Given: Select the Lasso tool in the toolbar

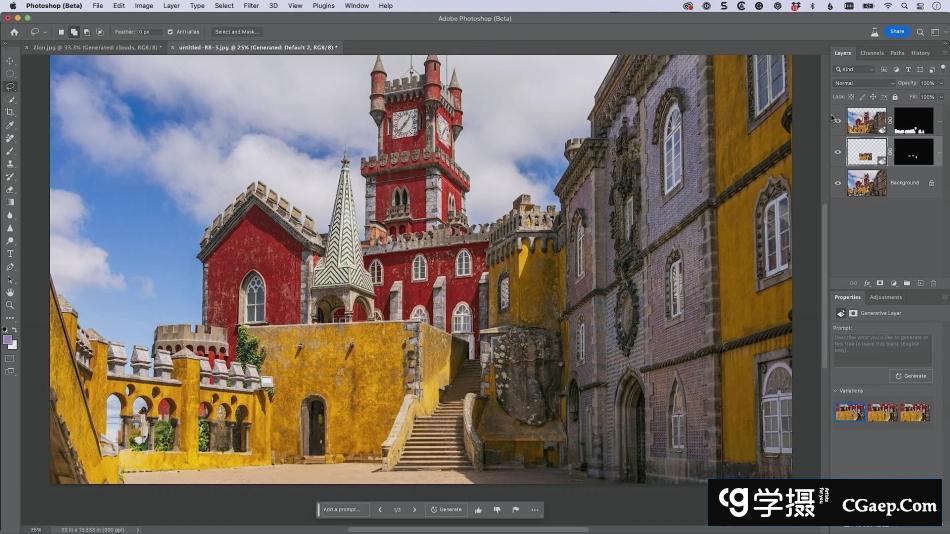Looking at the screenshot, I should 10,86.
